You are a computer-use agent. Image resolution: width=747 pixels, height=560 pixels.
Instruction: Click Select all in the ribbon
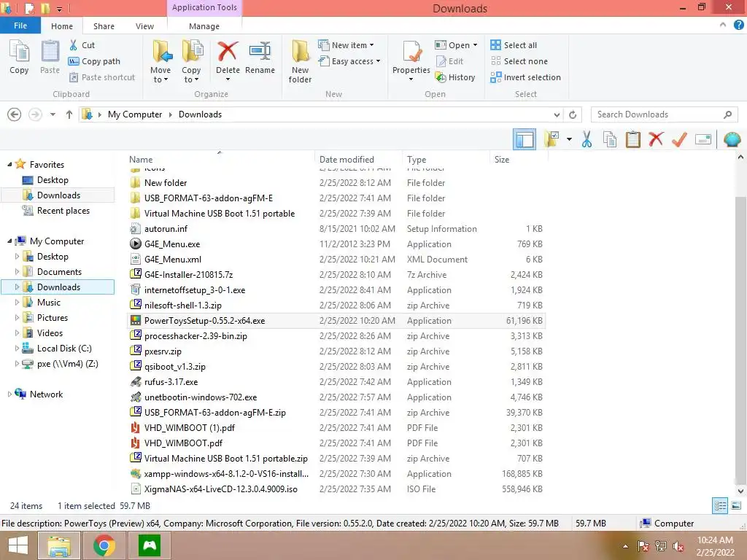(514, 45)
